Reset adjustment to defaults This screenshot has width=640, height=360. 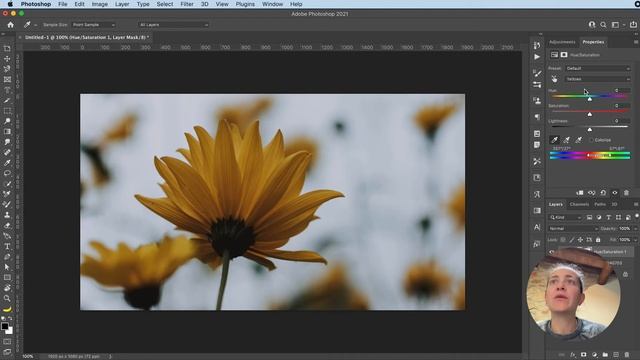pyautogui.click(x=603, y=193)
